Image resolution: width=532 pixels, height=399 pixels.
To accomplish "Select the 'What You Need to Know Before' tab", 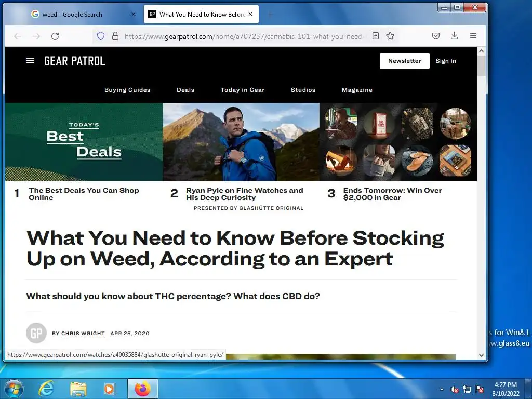I will pyautogui.click(x=201, y=14).
